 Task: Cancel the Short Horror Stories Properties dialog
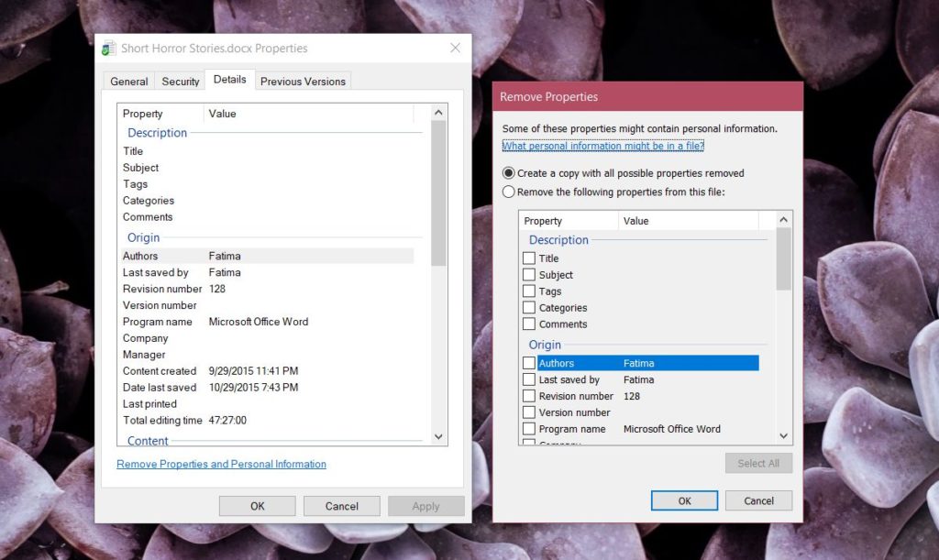[x=341, y=505]
